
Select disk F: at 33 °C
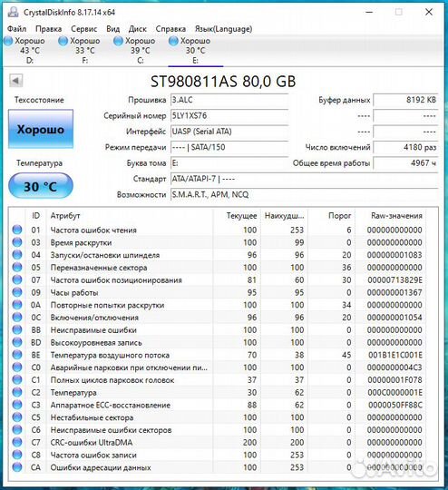pyautogui.click(x=80, y=50)
